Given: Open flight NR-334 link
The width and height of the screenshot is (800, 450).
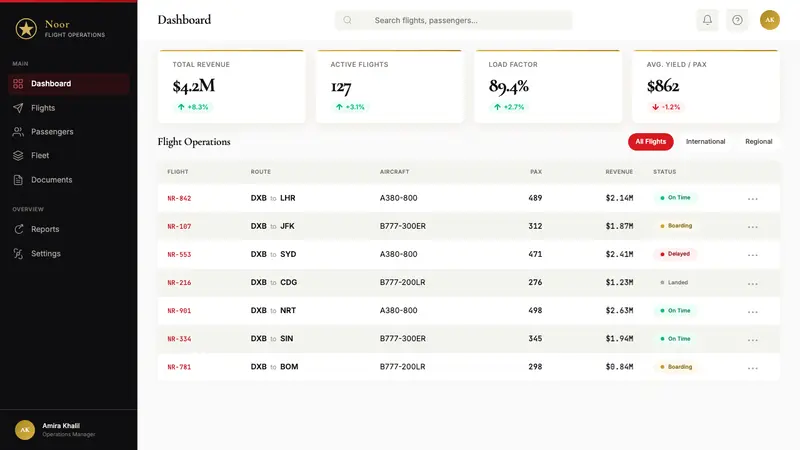Looking at the screenshot, I should coord(179,339).
